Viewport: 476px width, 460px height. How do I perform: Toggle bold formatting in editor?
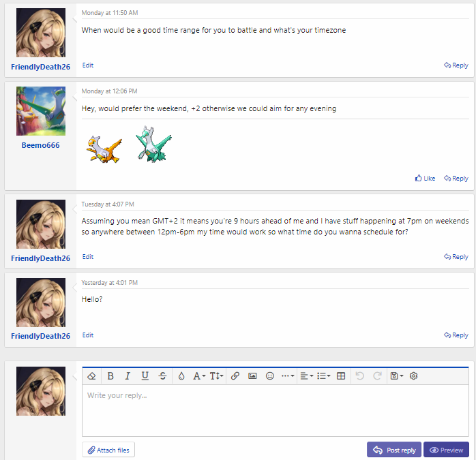[x=110, y=375]
